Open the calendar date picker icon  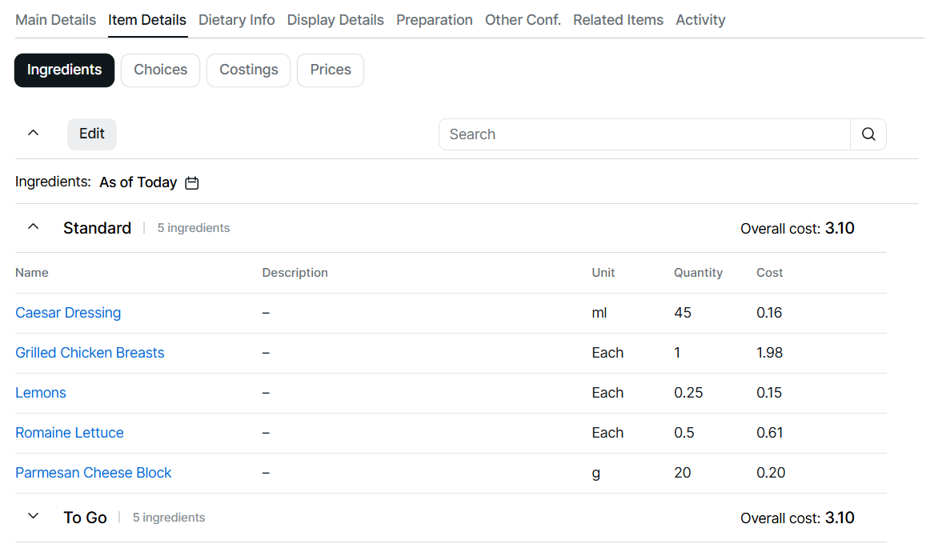(x=192, y=183)
